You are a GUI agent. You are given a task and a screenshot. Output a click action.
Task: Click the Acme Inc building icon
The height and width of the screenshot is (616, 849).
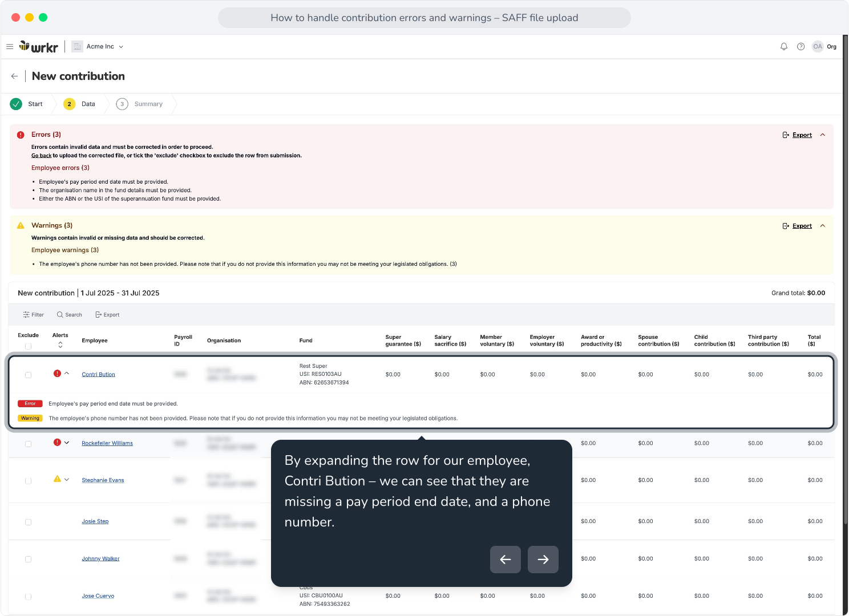pyautogui.click(x=77, y=47)
